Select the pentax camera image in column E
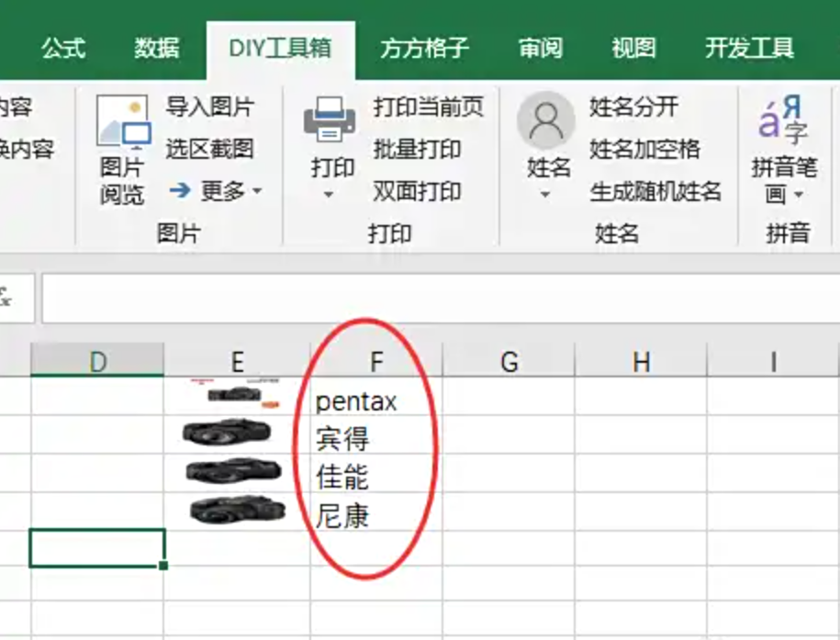Viewport: 840px width, 640px height. coord(236,394)
